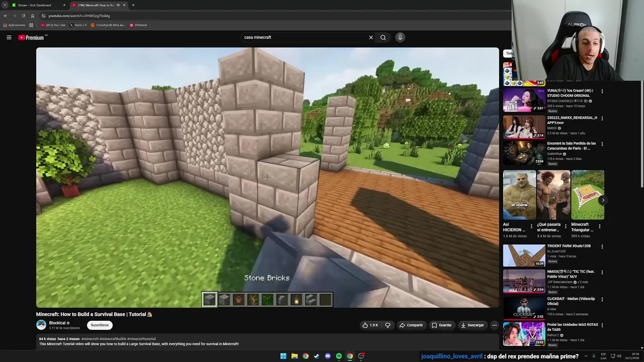Play YUNA 'Ice Cream' video thumbnail
The height and width of the screenshot is (362, 644).
(524, 100)
